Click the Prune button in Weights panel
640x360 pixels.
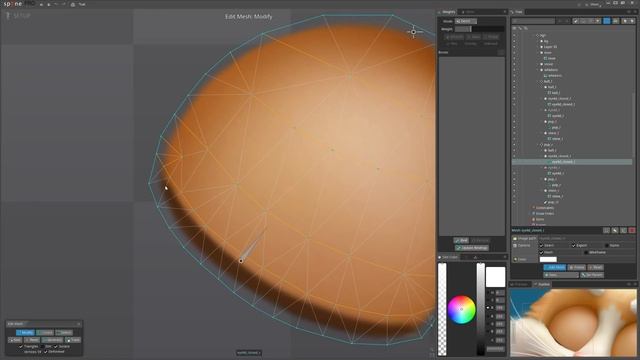tap(492, 37)
